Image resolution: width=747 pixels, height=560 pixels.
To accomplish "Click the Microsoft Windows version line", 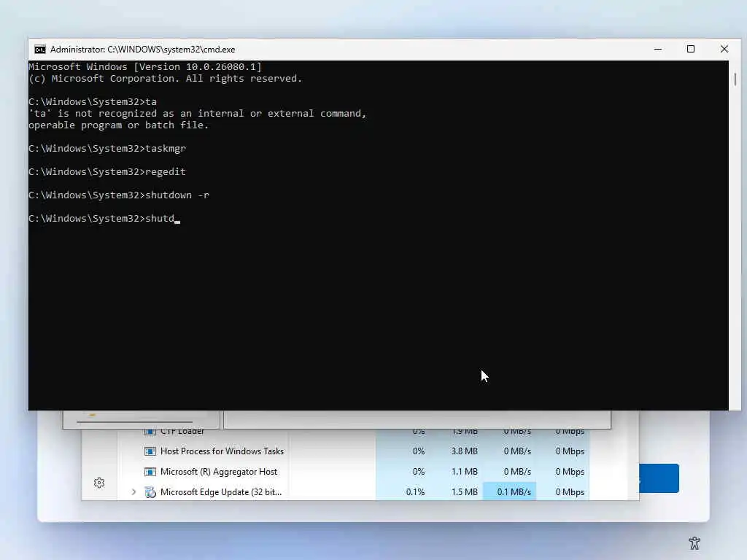I will (145, 66).
